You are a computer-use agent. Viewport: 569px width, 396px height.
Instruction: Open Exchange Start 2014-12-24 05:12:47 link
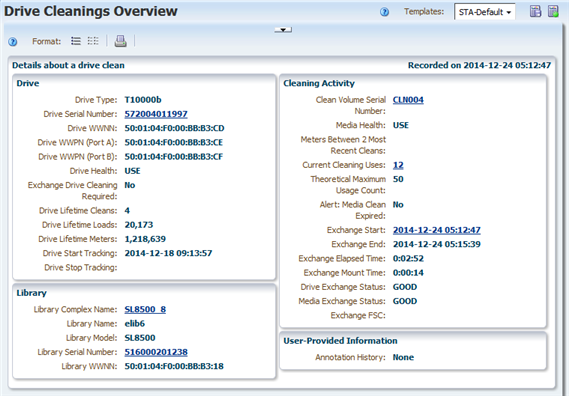437,230
